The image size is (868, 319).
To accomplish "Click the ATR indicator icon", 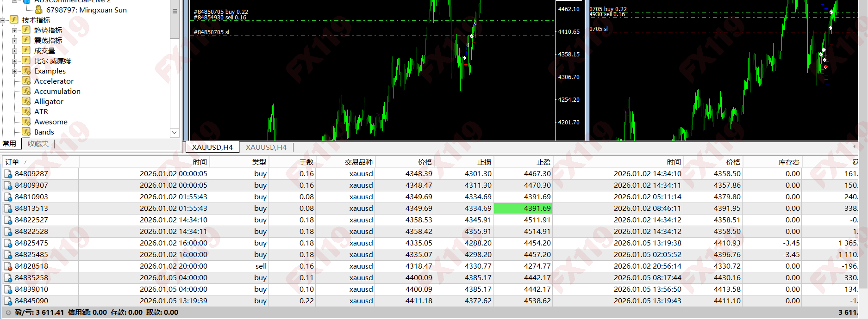I will [x=26, y=111].
